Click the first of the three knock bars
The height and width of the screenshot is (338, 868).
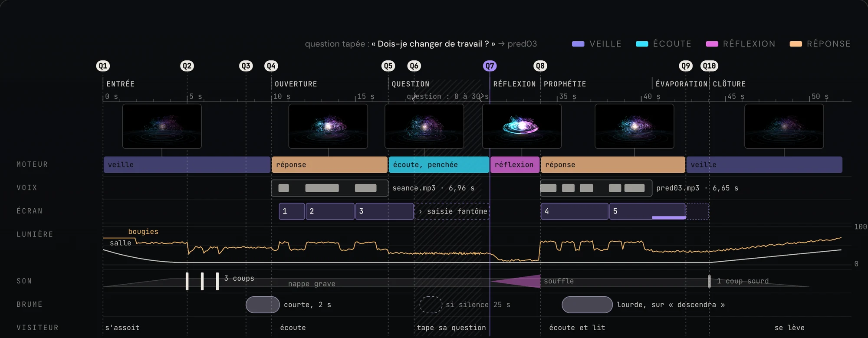187,281
